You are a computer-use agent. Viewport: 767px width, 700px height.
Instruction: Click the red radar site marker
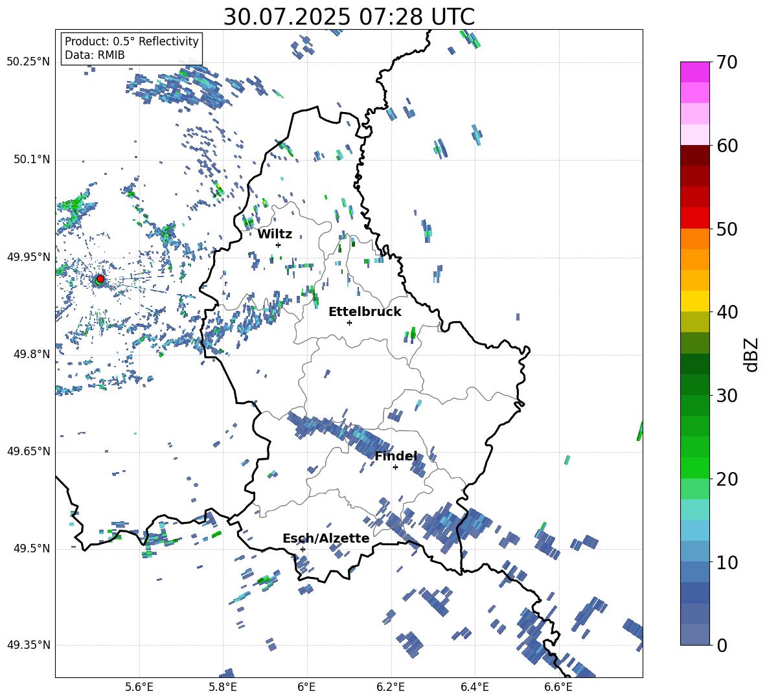(x=100, y=279)
